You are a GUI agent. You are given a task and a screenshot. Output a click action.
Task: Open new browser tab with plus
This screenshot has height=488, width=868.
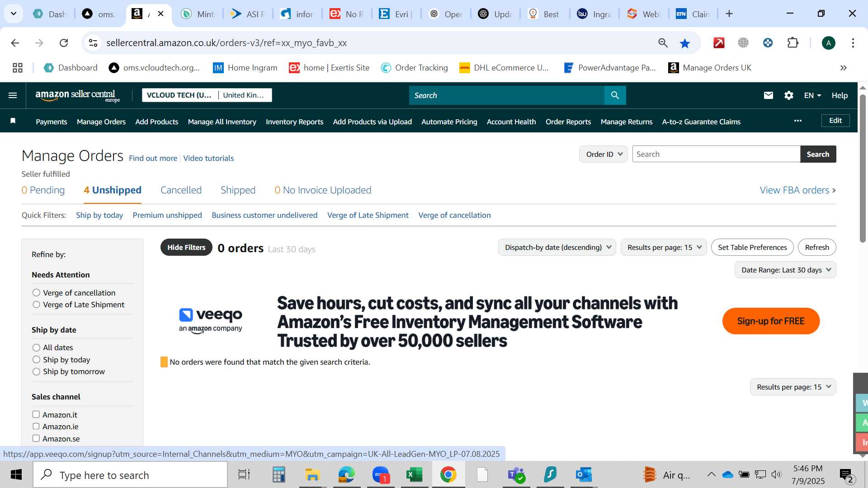[x=729, y=14]
